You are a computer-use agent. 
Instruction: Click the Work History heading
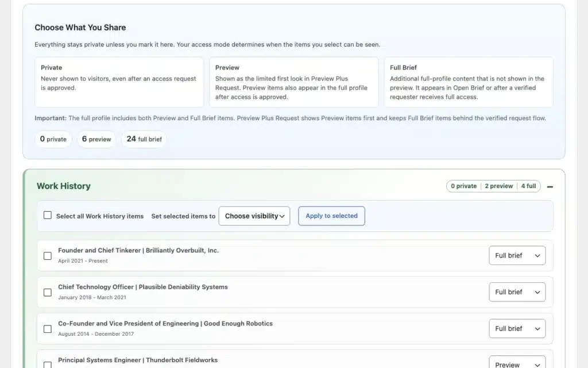(64, 186)
